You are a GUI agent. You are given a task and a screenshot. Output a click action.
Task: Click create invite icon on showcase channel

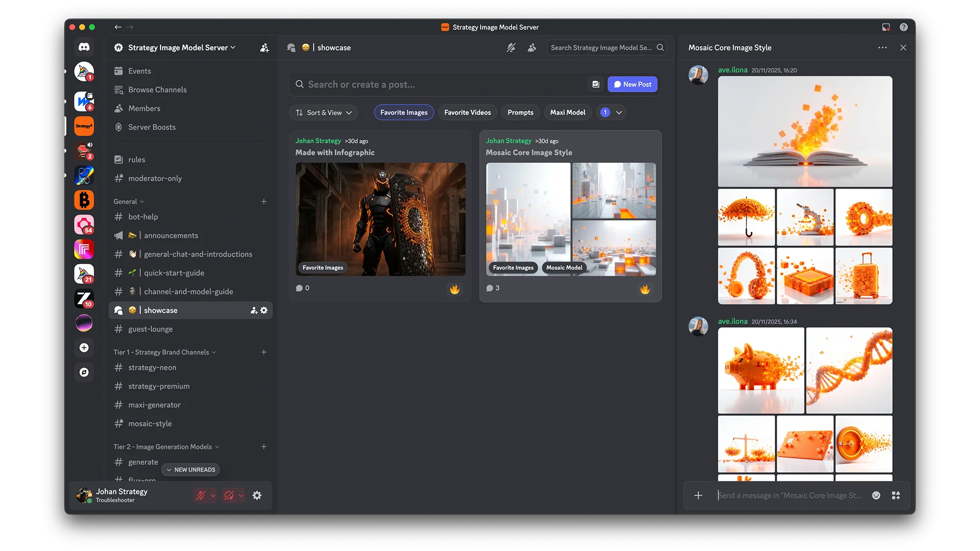pos(254,310)
